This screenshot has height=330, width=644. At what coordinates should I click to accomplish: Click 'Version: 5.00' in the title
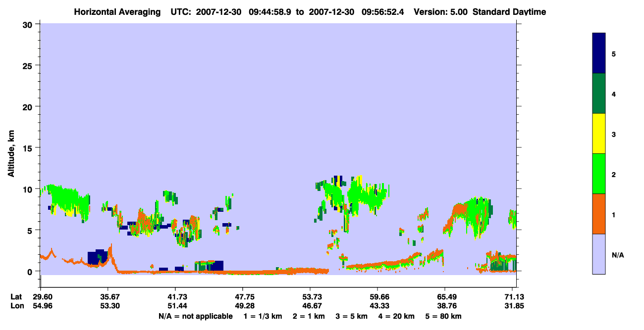441,12
